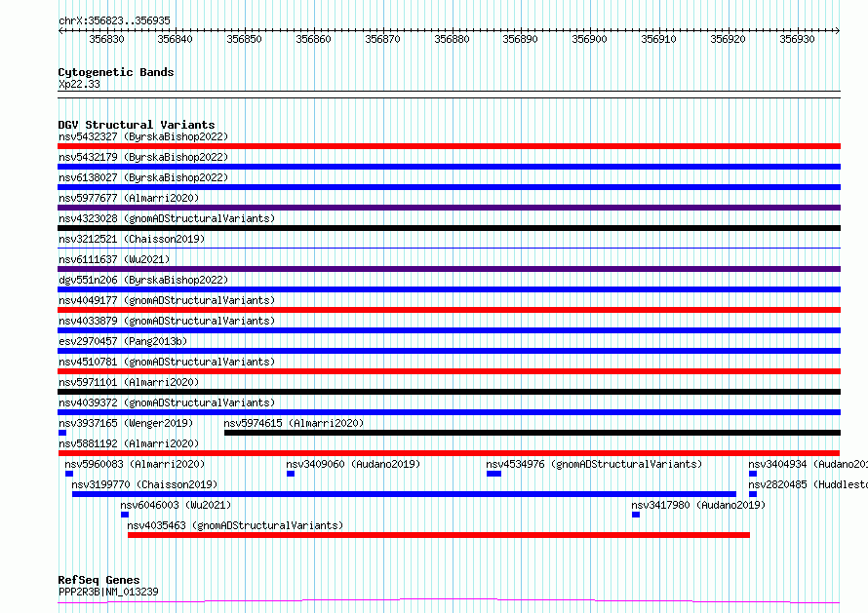Select the small blue glyph under nsv3417980
Viewport: 868px width, 613px height.
point(636,515)
